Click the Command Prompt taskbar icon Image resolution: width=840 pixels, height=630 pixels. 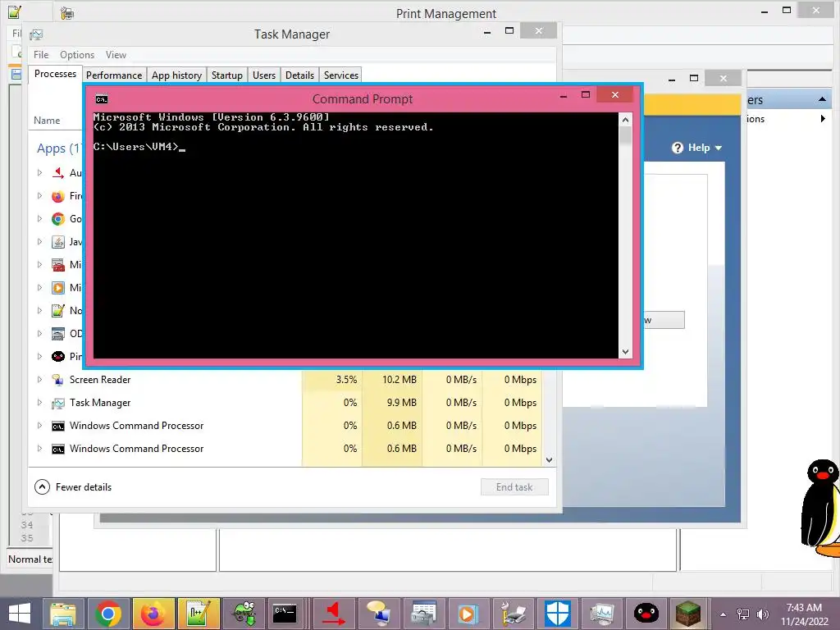coord(285,614)
